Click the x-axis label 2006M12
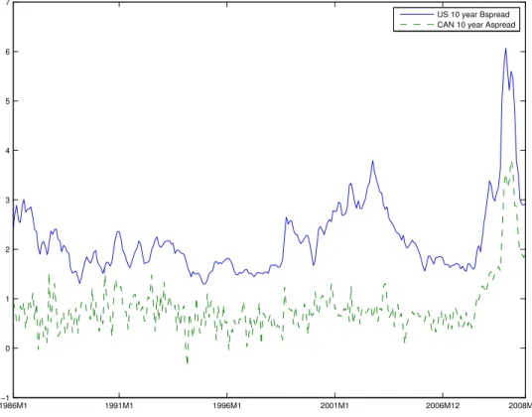Viewport: 532px width, 417px height. [x=442, y=405]
